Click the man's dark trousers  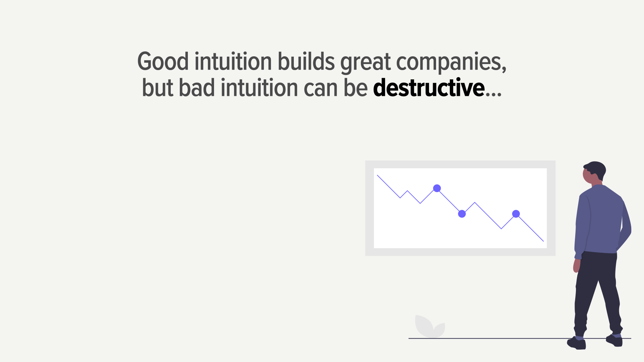click(597, 295)
